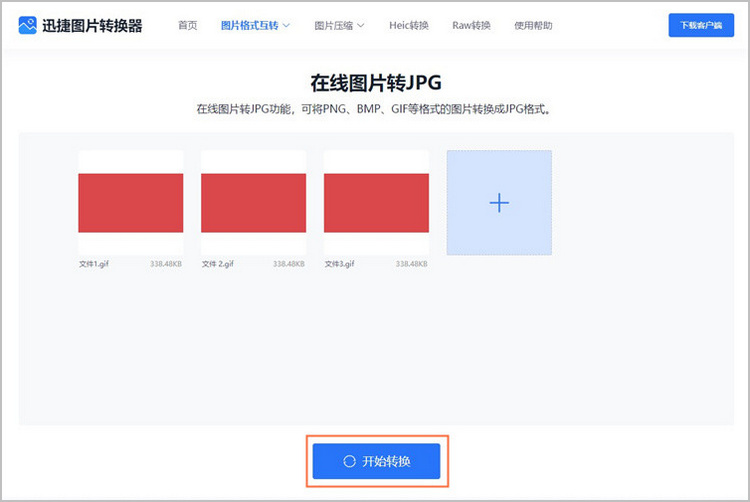This screenshot has width=750, height=502.
Task: Click the 338.48KB size under 文件3.gif
Action: coord(411,264)
